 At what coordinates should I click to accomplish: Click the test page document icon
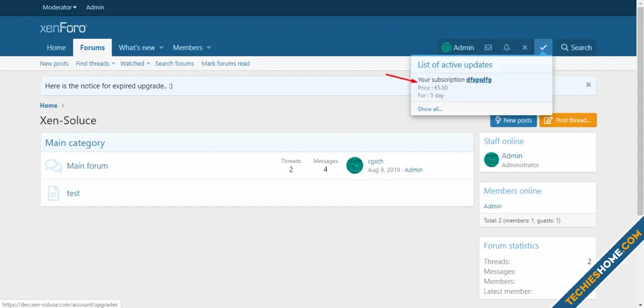point(53,193)
